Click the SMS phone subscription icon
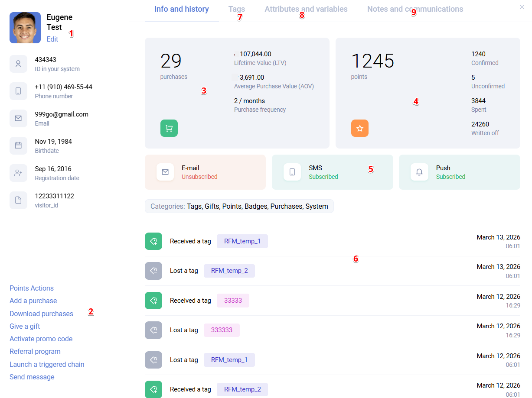 click(292, 172)
